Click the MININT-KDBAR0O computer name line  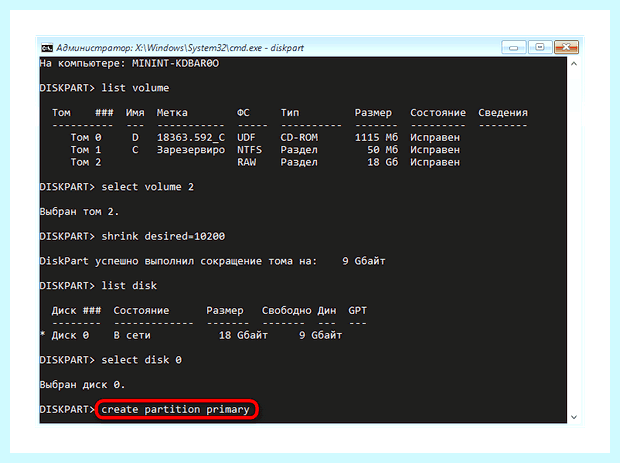tap(129, 63)
